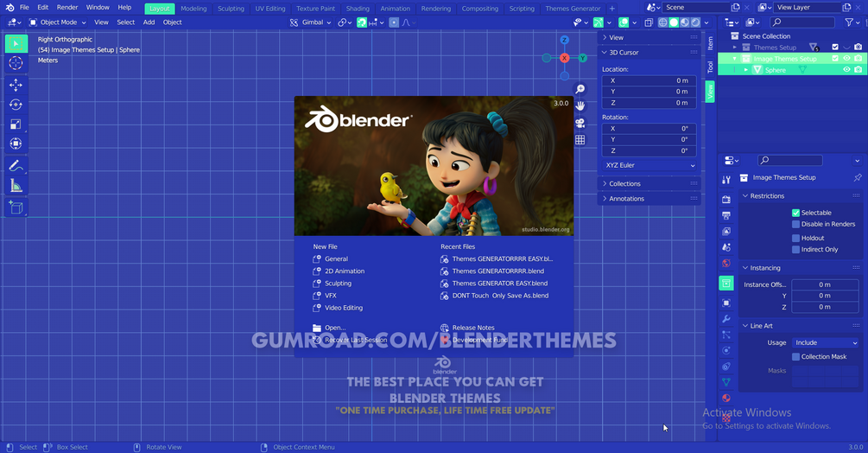Enable the Holdout checkbox
The image size is (868, 453).
pyautogui.click(x=795, y=238)
